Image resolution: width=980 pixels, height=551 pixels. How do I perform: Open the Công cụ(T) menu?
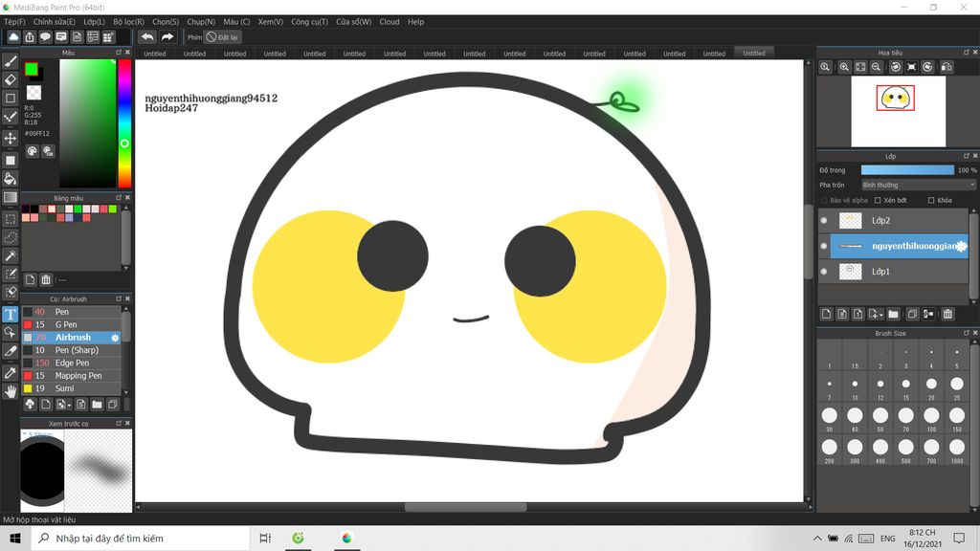pos(309,21)
